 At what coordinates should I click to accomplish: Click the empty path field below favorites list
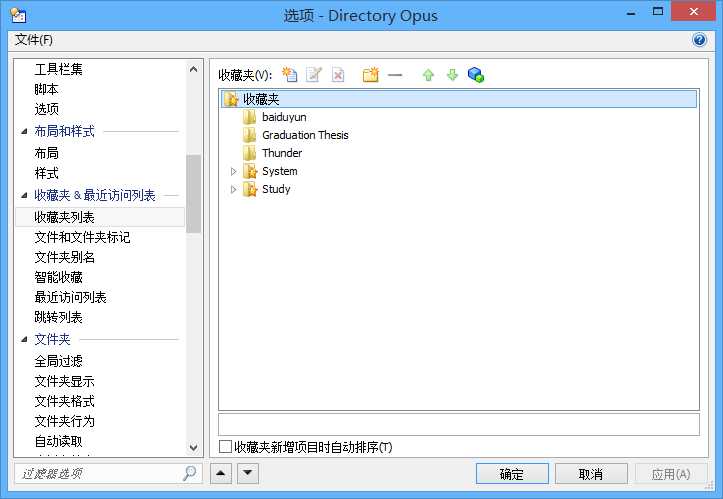click(459, 424)
